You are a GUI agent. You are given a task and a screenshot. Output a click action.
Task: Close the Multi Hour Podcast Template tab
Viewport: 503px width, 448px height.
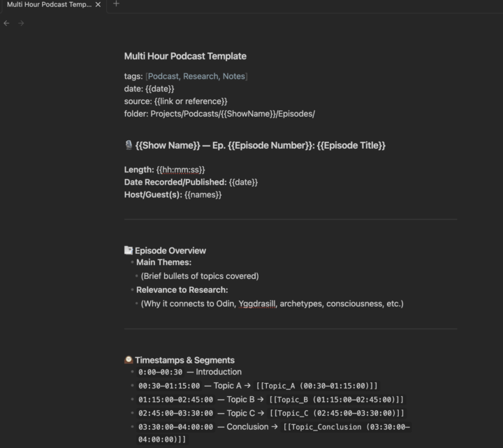(98, 4)
